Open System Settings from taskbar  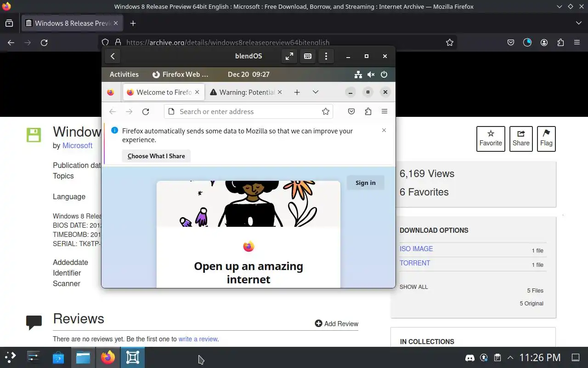pos(34,357)
